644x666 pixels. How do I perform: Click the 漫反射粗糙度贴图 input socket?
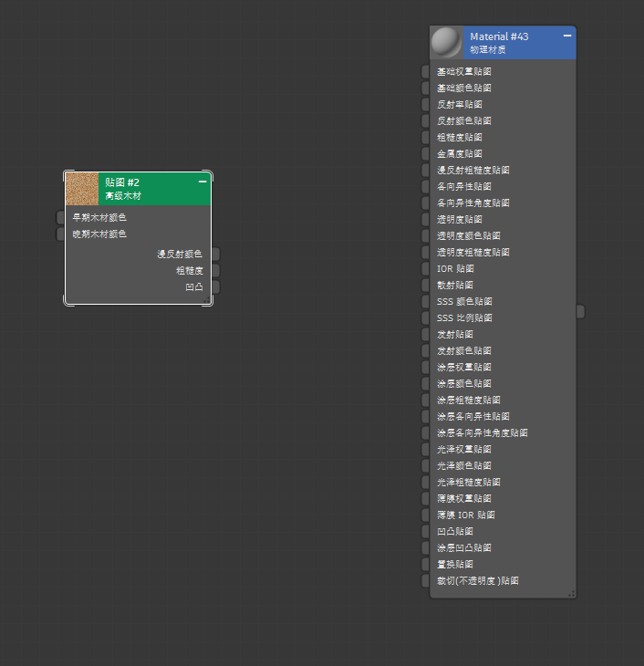click(x=425, y=170)
